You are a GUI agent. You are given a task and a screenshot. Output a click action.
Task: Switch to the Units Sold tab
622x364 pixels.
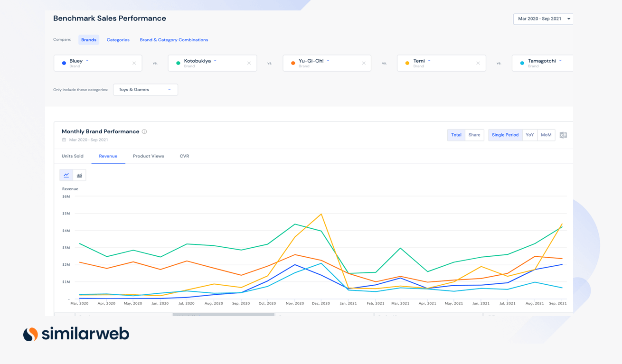point(72,156)
